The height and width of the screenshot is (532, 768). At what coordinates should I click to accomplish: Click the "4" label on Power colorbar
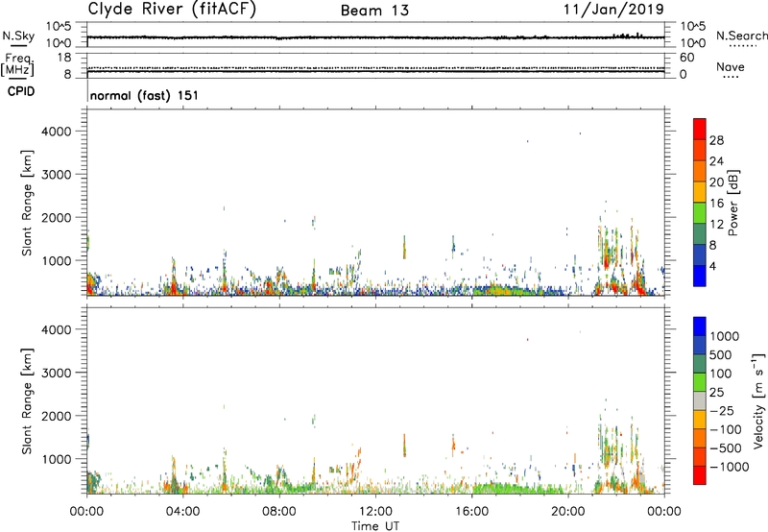tap(712, 266)
